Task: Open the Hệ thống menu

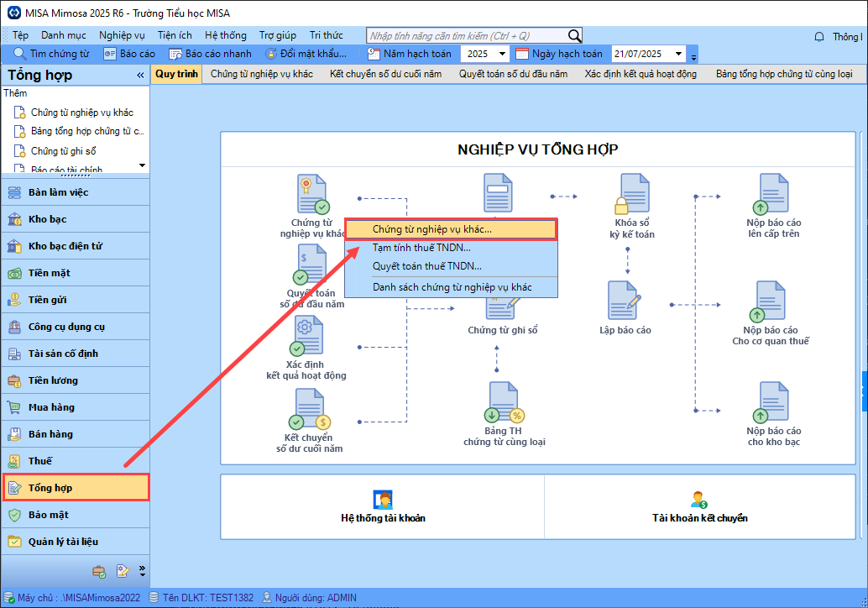Action: point(226,35)
